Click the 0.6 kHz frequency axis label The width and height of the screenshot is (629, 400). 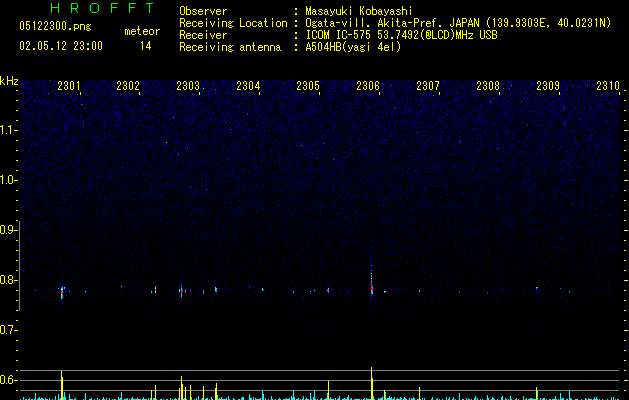[x=8, y=380]
